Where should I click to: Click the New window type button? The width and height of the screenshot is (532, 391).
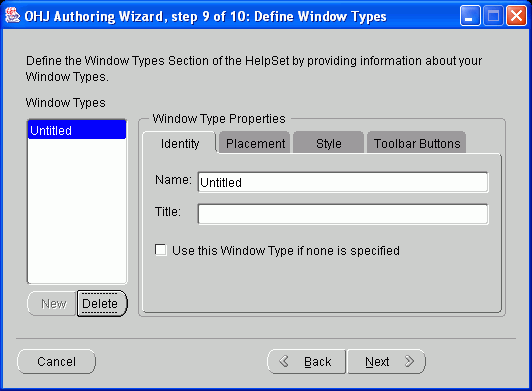pyautogui.click(x=52, y=303)
